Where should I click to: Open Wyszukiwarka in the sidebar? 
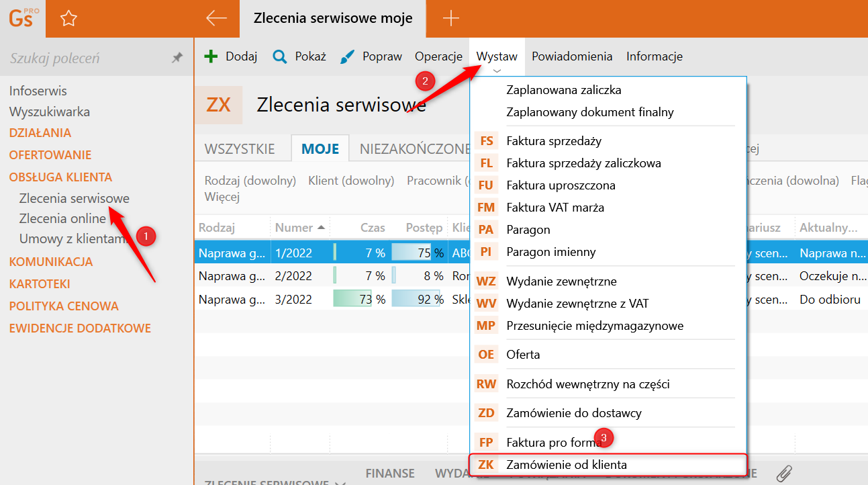pyautogui.click(x=50, y=112)
